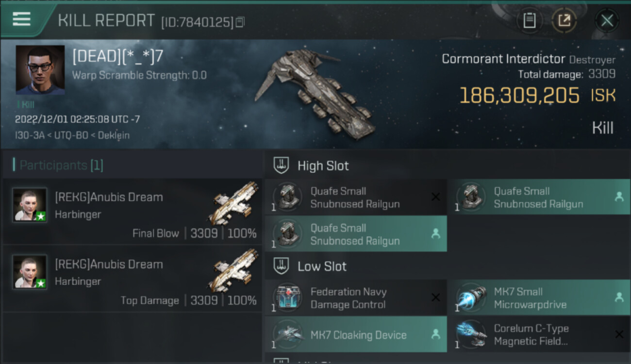
Task: Click the clipboard notes icon
Action: (530, 21)
